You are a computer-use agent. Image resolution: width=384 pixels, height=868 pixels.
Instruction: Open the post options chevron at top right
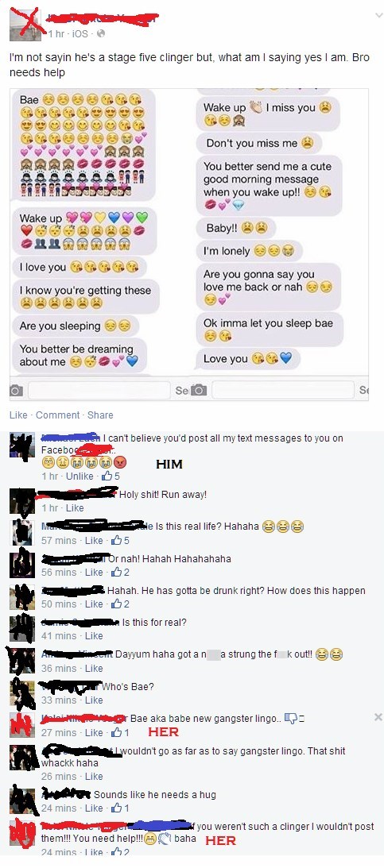click(x=378, y=16)
